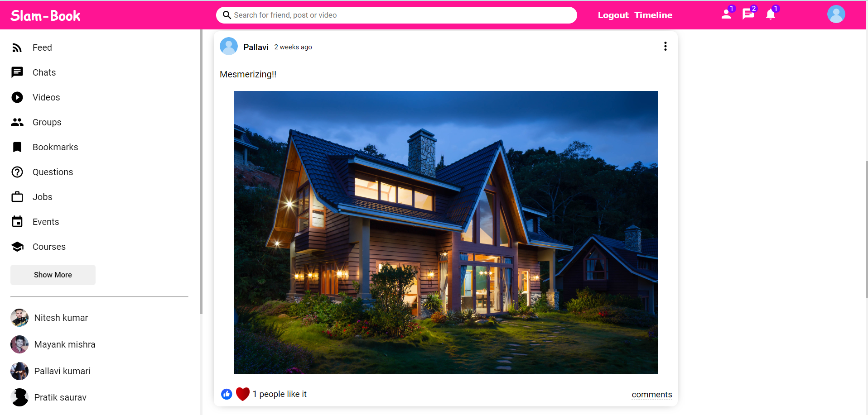Click the Logout link

click(x=613, y=15)
